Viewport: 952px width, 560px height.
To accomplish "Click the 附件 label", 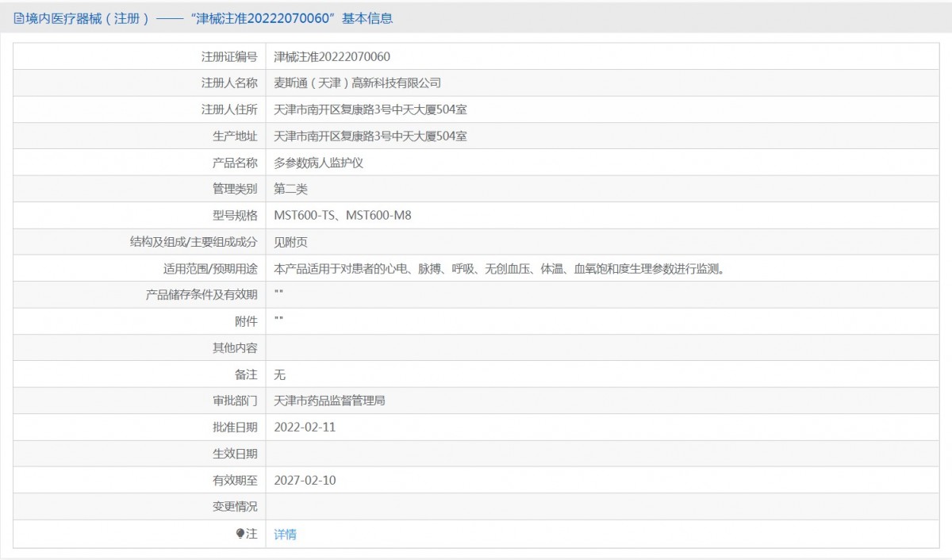I will click(246, 321).
